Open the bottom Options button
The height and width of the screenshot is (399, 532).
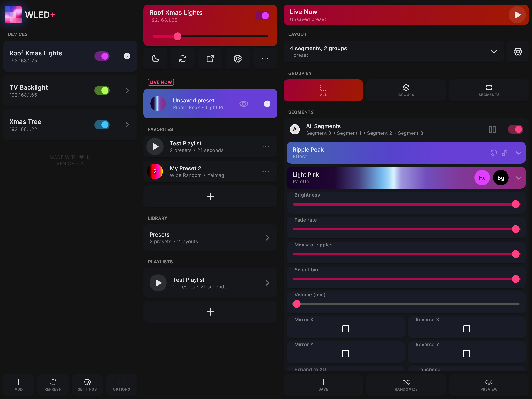tap(122, 385)
